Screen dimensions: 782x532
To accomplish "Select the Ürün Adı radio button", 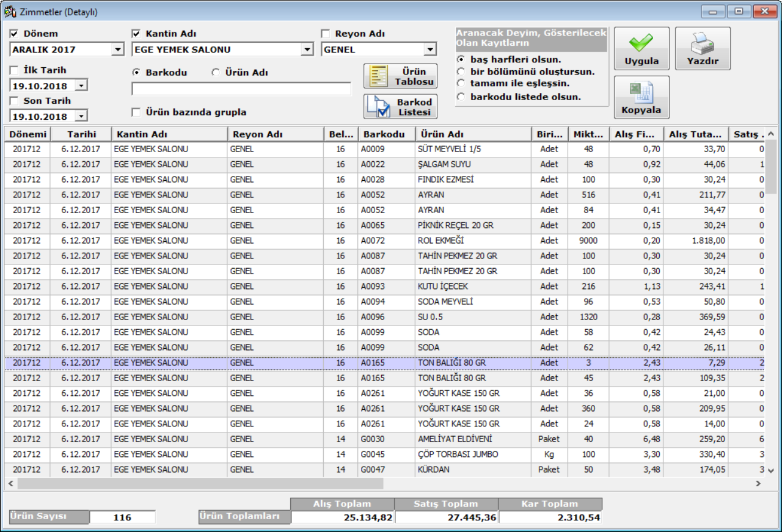I will pos(216,72).
